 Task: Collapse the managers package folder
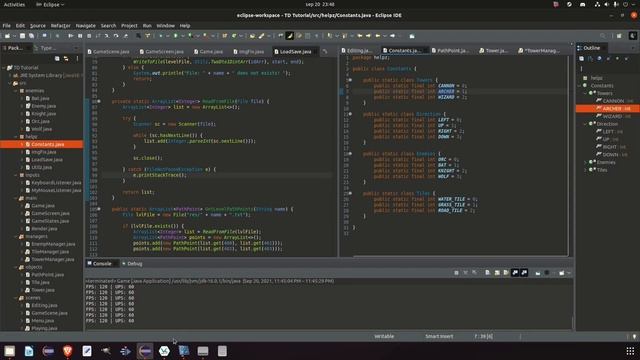click(16, 236)
